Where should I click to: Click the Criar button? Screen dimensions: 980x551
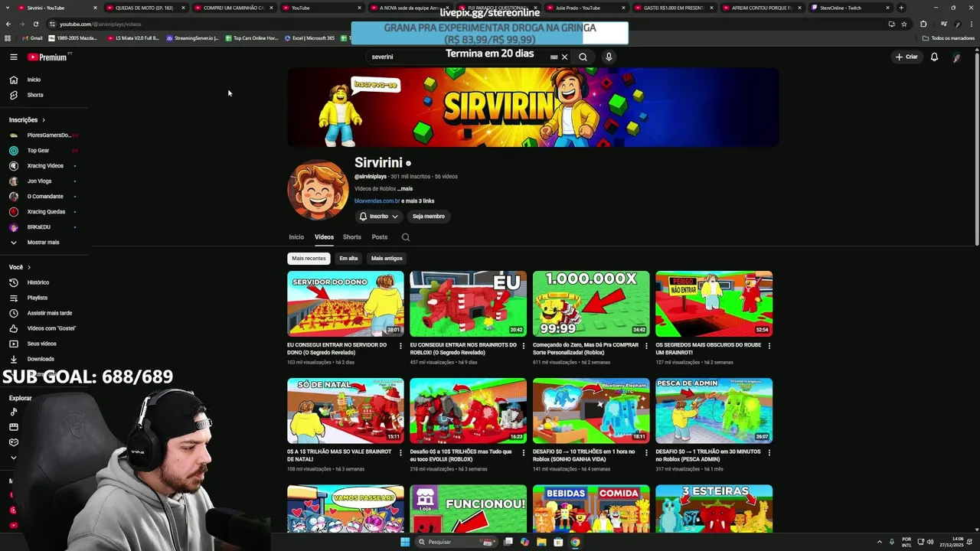(906, 57)
